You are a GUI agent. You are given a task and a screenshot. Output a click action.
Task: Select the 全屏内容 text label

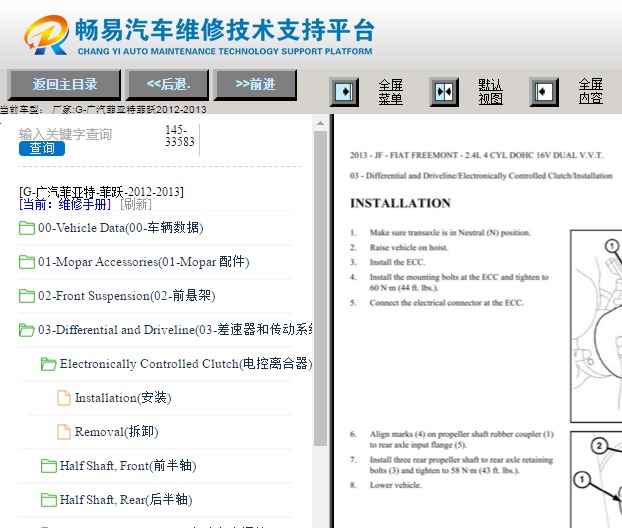pos(590,92)
